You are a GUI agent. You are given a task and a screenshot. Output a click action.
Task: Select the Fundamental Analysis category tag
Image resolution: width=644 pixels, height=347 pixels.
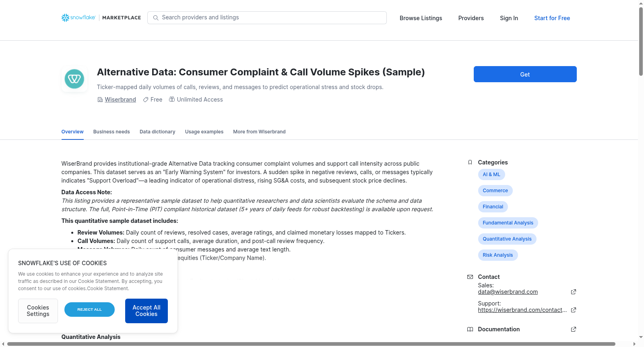(508, 223)
